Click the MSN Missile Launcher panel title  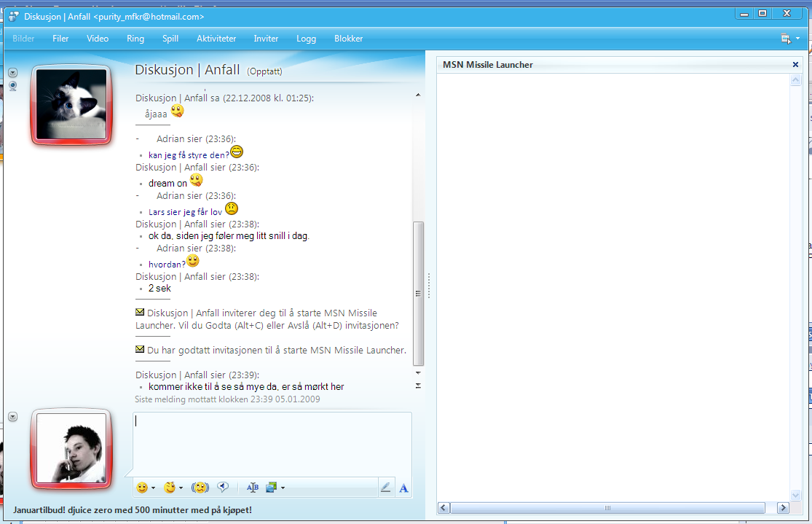[x=488, y=65]
